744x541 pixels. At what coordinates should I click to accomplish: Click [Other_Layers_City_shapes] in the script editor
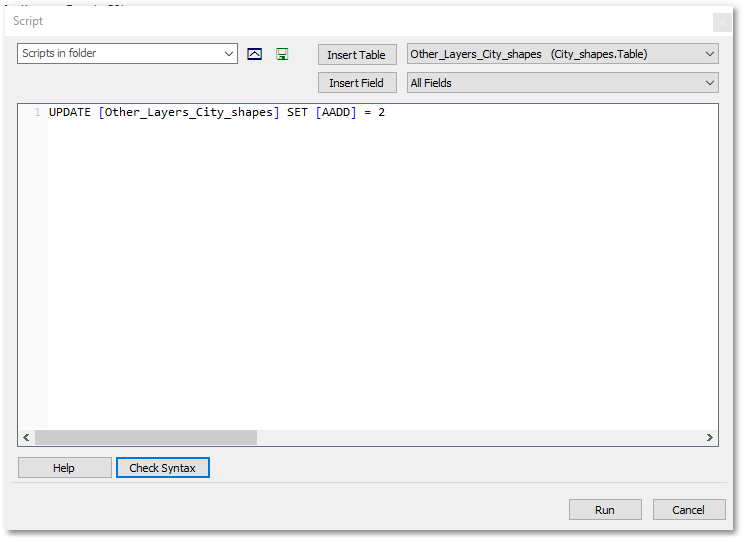click(189, 112)
